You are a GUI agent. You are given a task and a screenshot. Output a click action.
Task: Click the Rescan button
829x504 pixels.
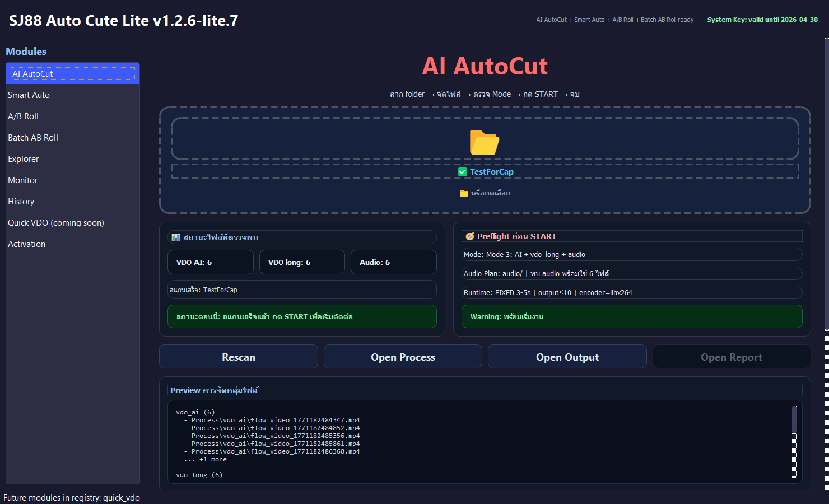pos(239,357)
